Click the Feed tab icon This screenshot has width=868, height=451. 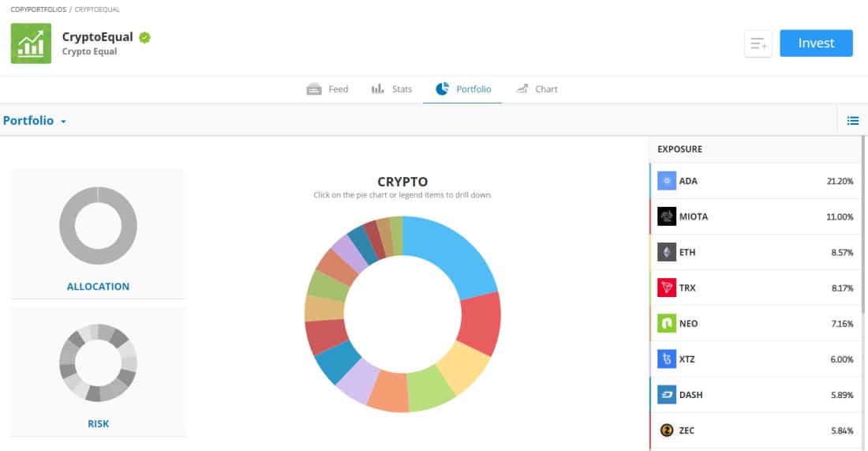tap(314, 89)
